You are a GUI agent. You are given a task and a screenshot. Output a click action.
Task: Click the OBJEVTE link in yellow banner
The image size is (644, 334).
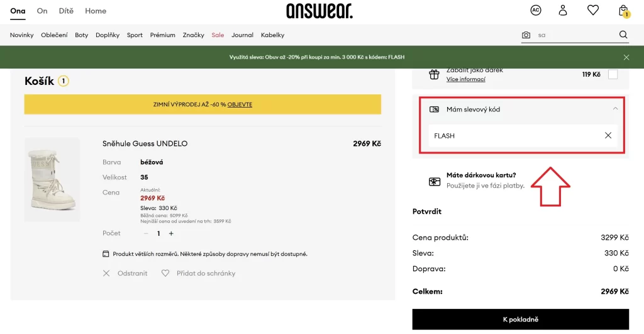pyautogui.click(x=240, y=105)
